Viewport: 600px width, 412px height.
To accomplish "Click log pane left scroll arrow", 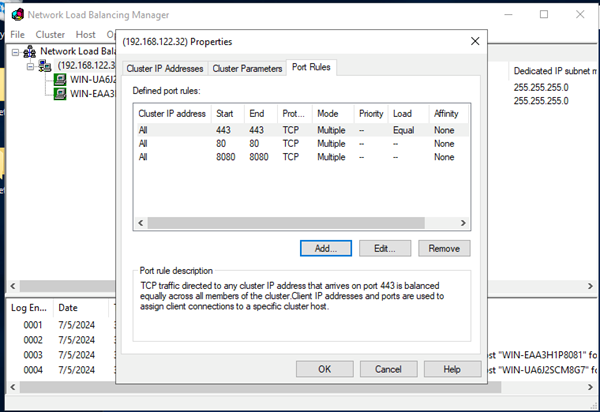I will click(13, 387).
